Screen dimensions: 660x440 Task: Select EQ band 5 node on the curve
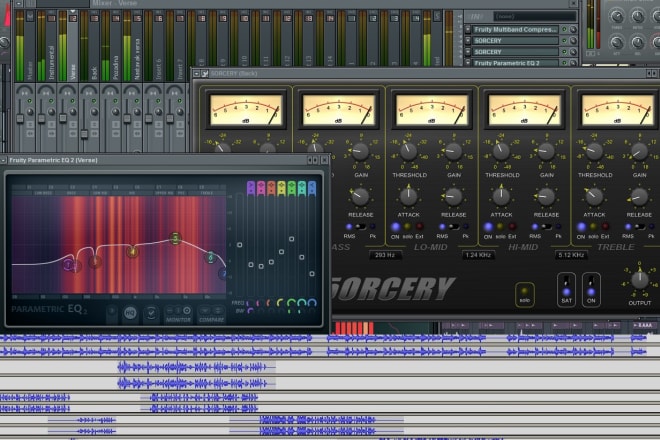[x=176, y=238]
